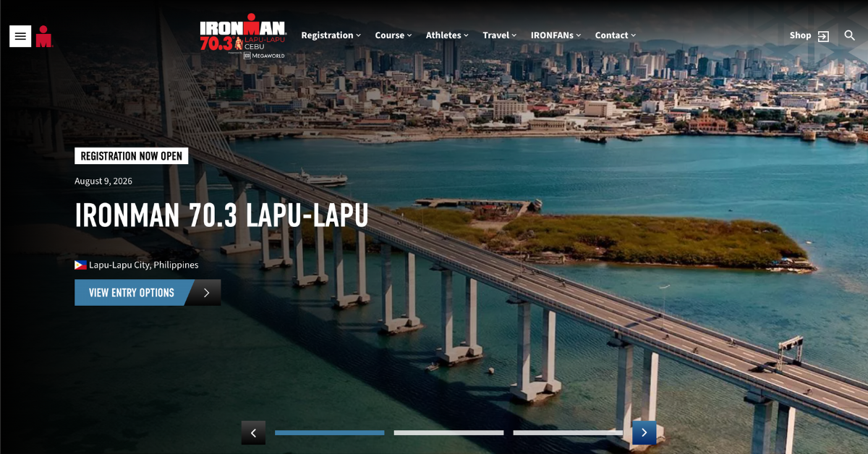Expand the Registration menu
This screenshot has width=868, height=454.
[331, 35]
